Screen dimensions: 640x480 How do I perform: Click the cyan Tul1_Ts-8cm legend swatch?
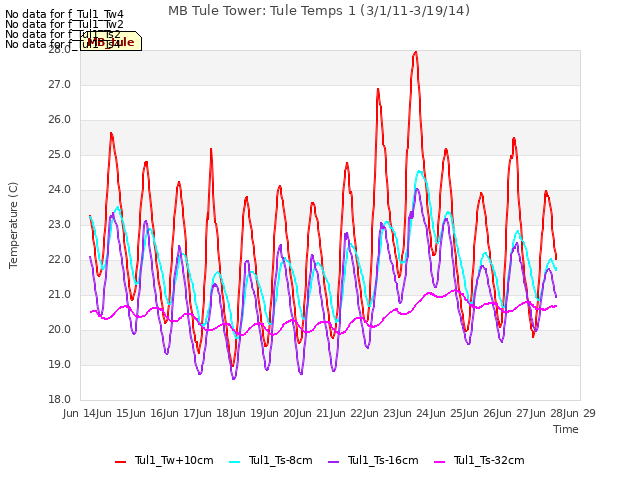235,462
